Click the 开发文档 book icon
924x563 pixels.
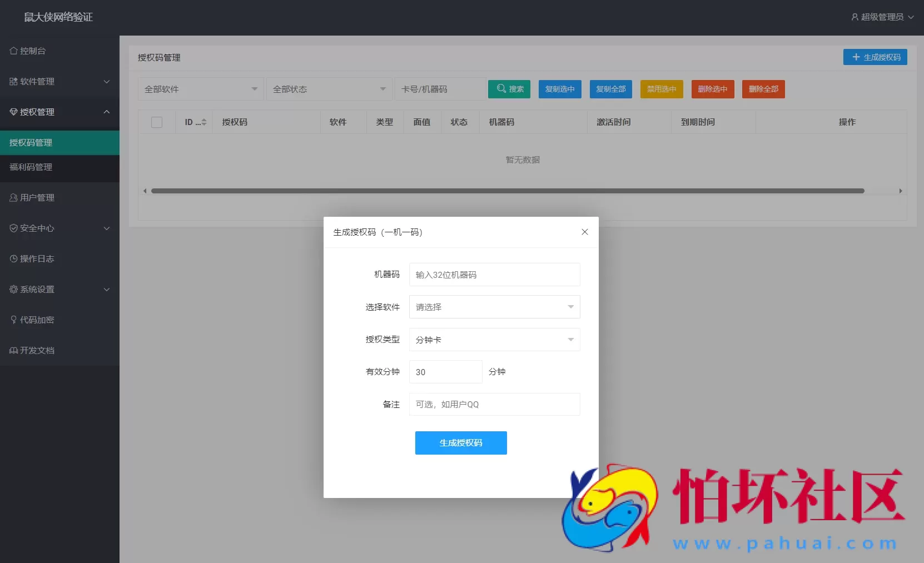[x=13, y=350]
